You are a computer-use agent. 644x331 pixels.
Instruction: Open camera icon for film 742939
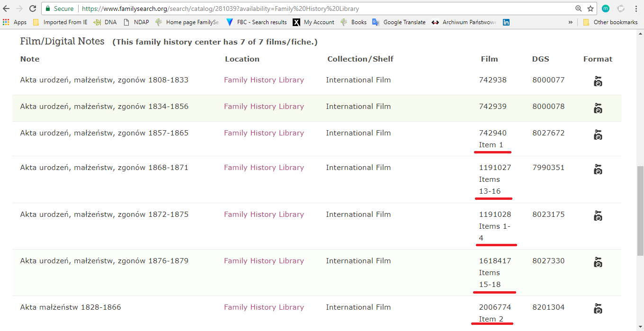tap(598, 108)
